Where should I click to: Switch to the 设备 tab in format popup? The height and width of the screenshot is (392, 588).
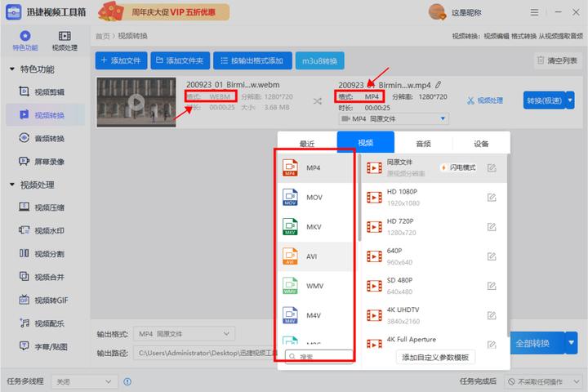(481, 144)
